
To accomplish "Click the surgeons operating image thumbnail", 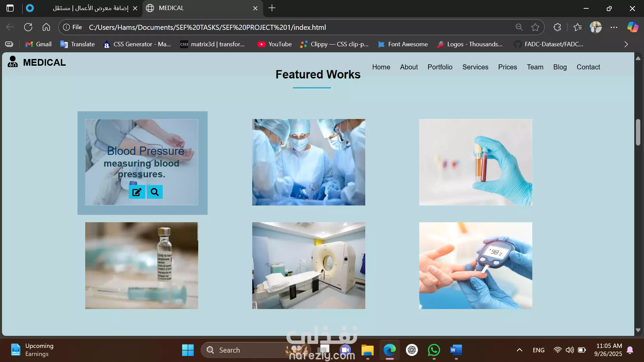I will pyautogui.click(x=309, y=162).
